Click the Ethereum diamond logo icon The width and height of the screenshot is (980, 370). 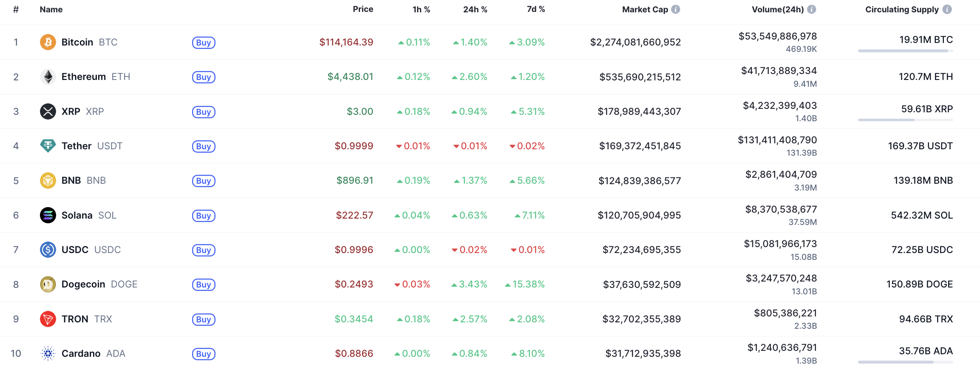[x=48, y=77]
